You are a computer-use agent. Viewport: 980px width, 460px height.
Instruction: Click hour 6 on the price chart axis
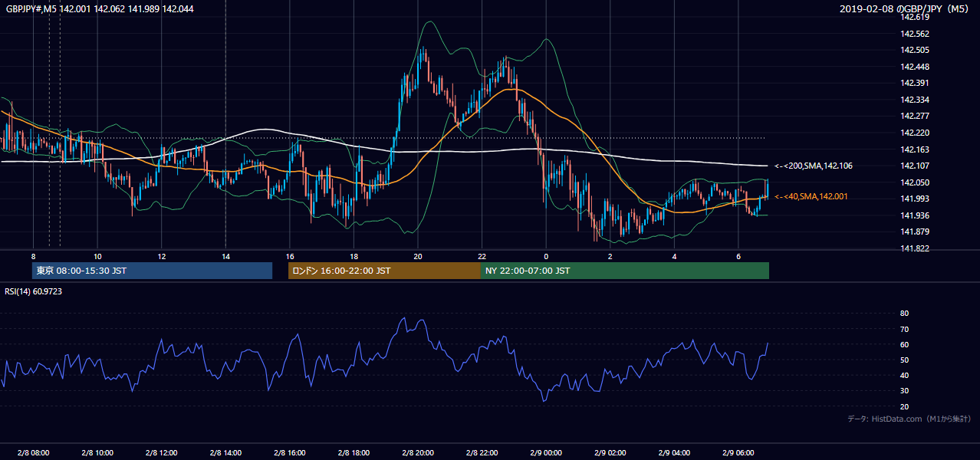coord(738,256)
